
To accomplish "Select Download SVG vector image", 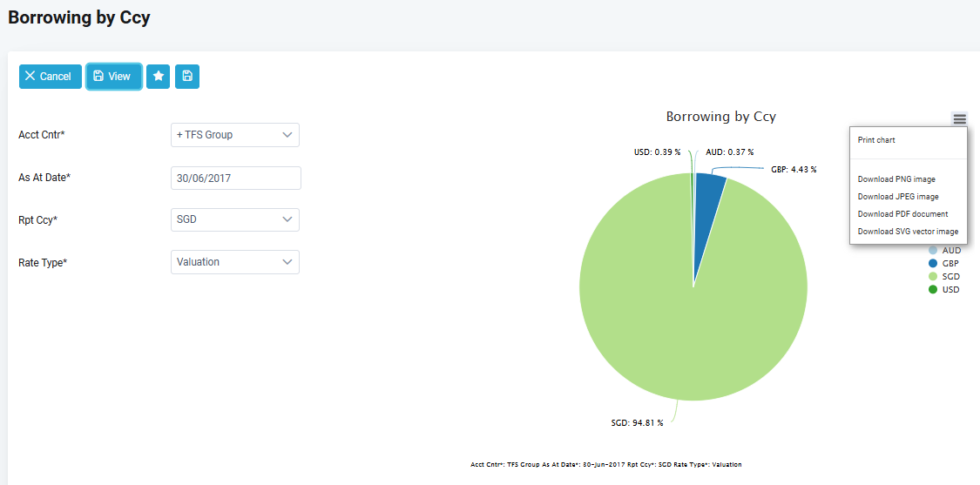I will [908, 232].
